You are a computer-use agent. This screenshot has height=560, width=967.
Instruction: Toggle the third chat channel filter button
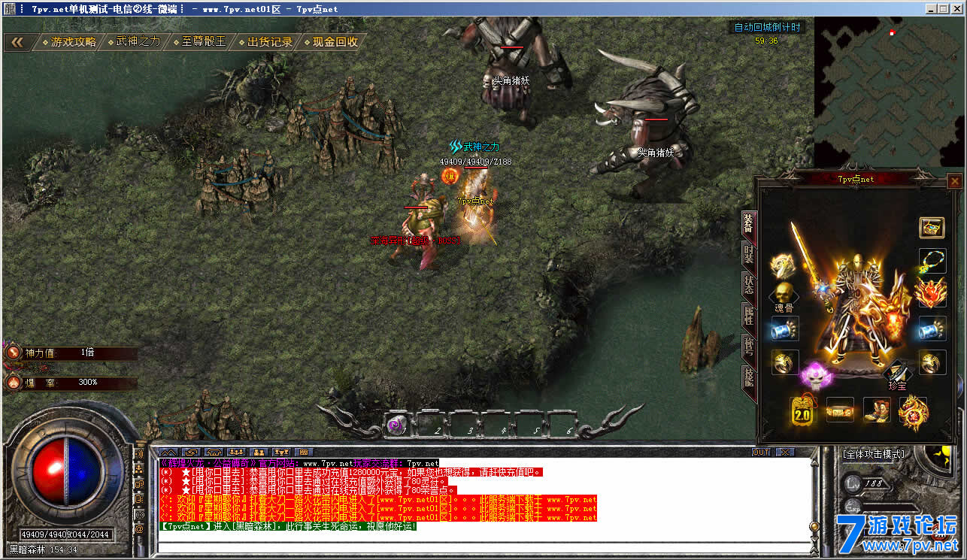point(139,484)
